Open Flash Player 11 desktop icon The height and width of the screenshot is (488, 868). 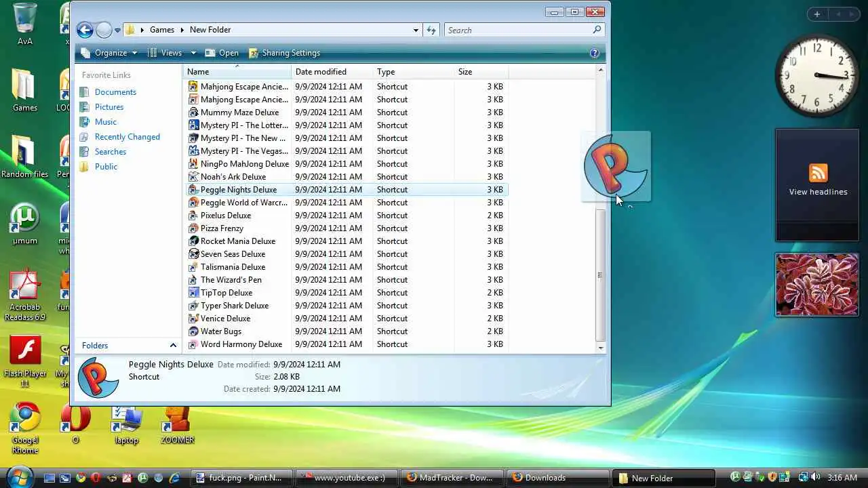(25, 362)
